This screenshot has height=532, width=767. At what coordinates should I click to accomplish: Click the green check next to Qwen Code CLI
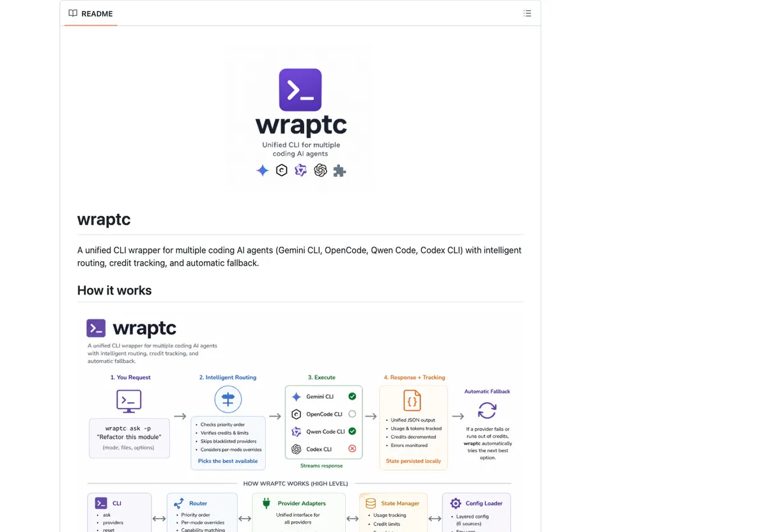[x=352, y=431]
